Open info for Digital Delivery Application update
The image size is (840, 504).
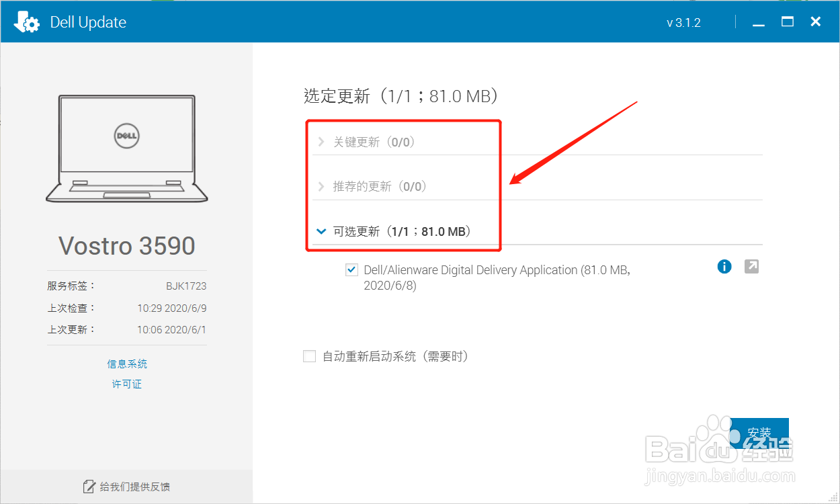click(724, 267)
